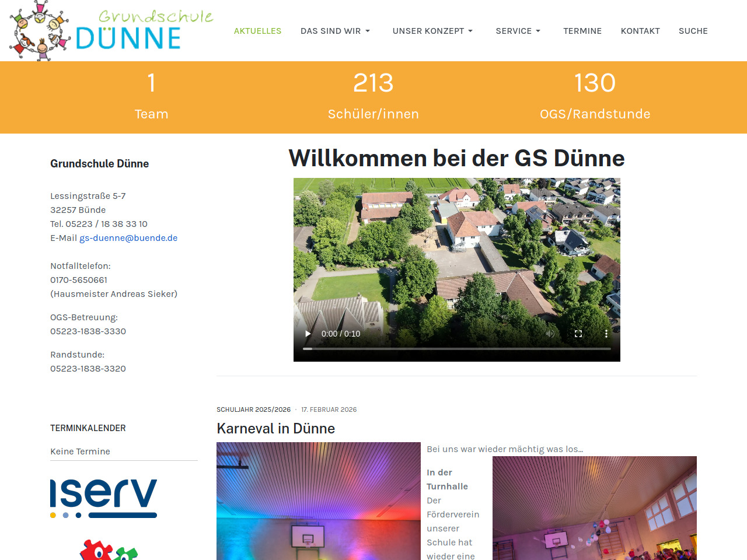Enter fullscreen mode on video
This screenshot has width=747, height=560.
(x=578, y=334)
